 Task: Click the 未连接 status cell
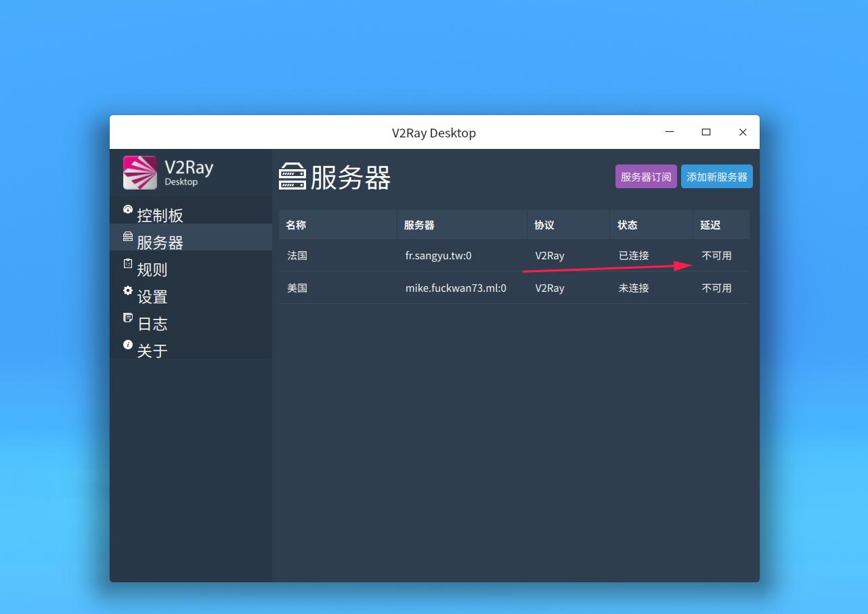[634, 288]
